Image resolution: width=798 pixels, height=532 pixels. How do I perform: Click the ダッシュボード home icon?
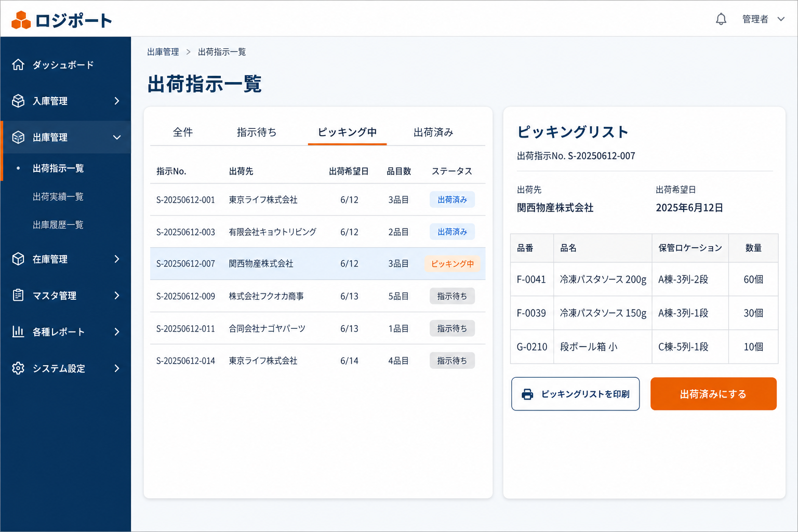[x=18, y=64]
